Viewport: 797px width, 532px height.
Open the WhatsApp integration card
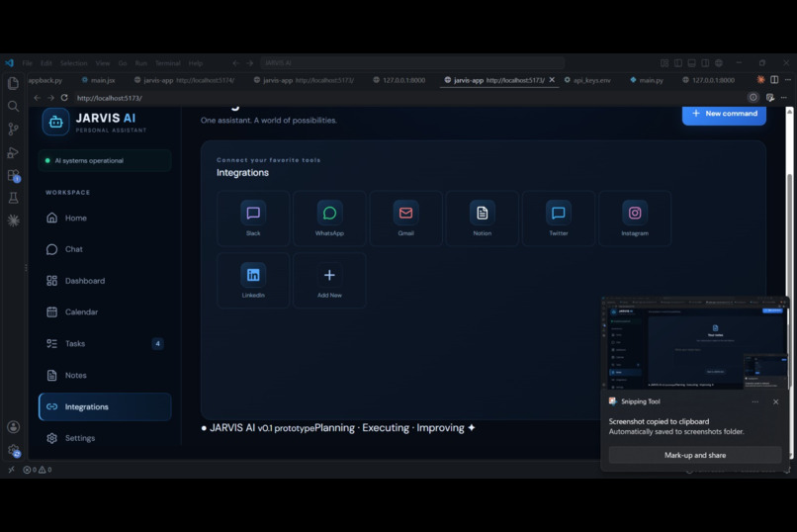pyautogui.click(x=329, y=219)
